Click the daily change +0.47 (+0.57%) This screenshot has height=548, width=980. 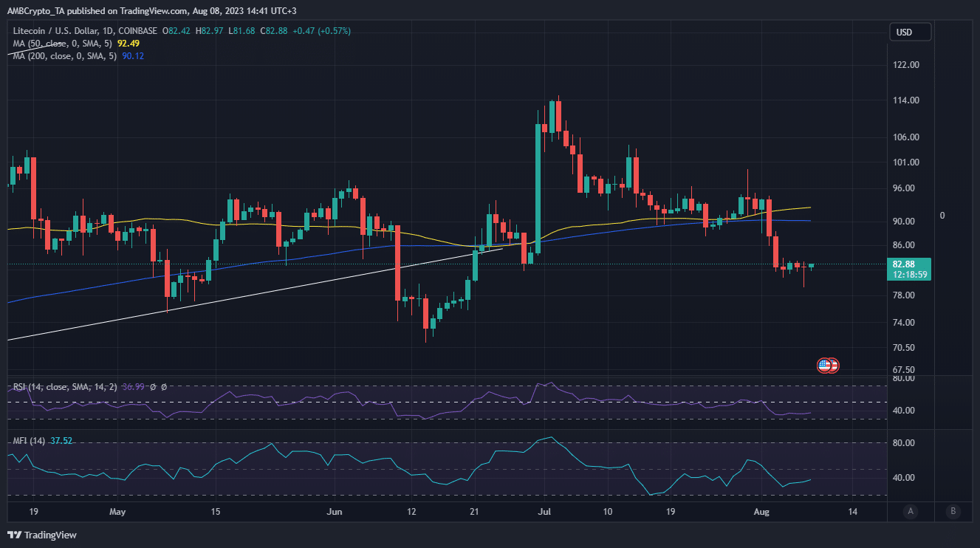point(322,31)
